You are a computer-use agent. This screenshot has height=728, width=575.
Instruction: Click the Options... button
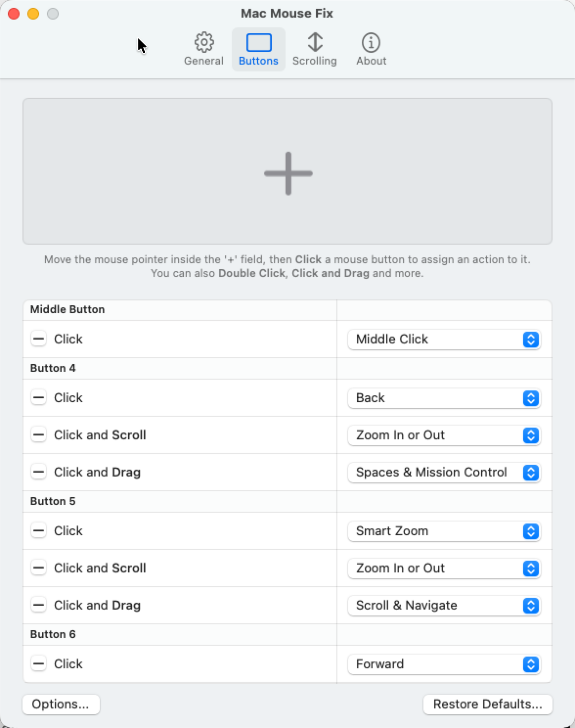[61, 704]
